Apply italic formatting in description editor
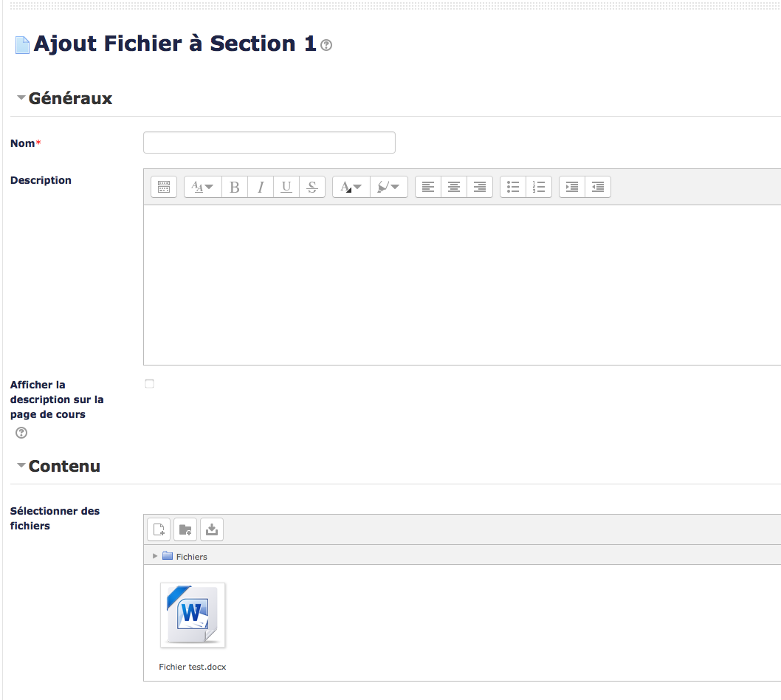781x700 pixels. pyautogui.click(x=261, y=187)
